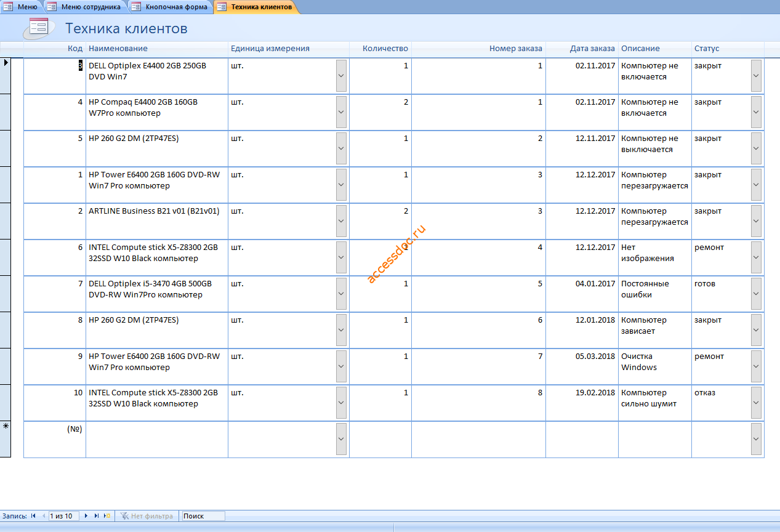
Task: Open unit dropdown in the empty new row
Action: point(341,439)
